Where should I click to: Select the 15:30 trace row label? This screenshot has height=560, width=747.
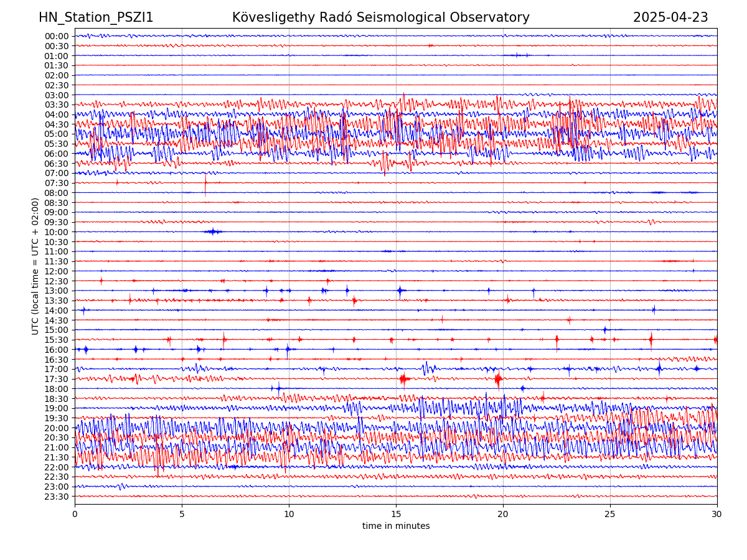point(57,340)
